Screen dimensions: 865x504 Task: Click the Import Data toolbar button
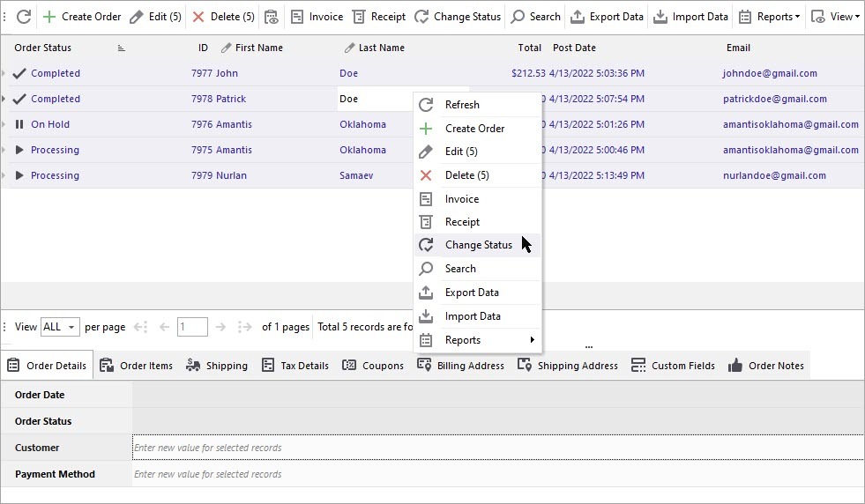point(691,17)
